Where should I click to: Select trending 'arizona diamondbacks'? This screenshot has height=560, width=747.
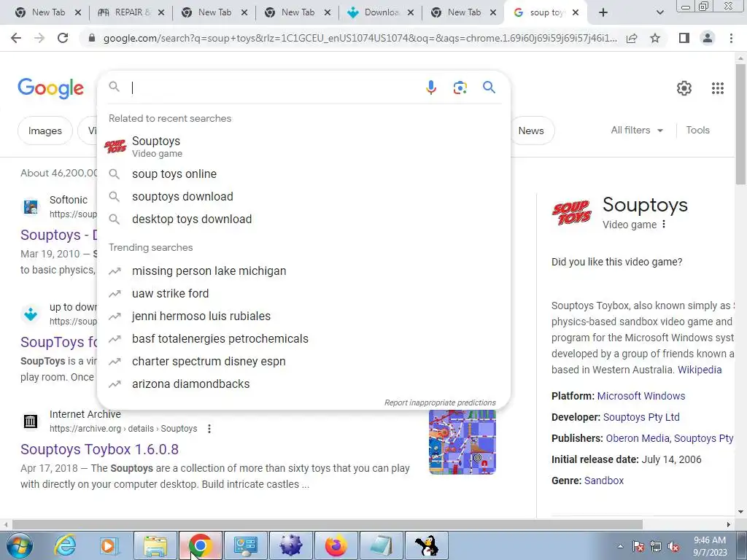pos(303,384)
